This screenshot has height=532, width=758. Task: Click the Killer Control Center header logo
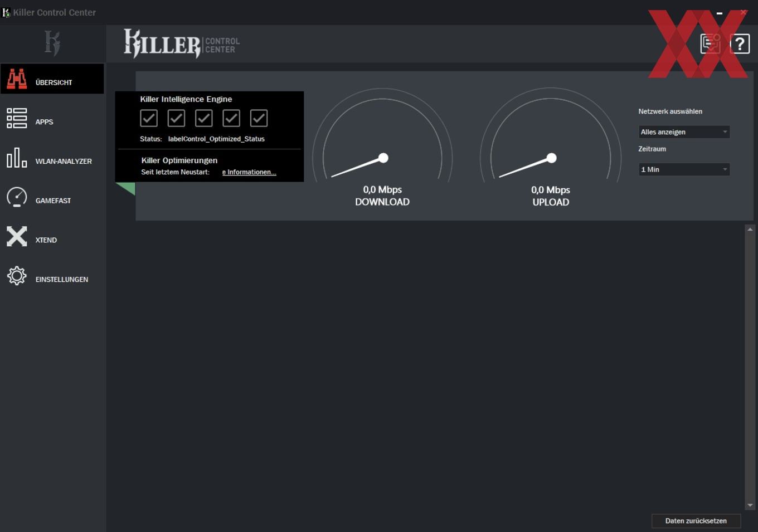[x=182, y=43]
